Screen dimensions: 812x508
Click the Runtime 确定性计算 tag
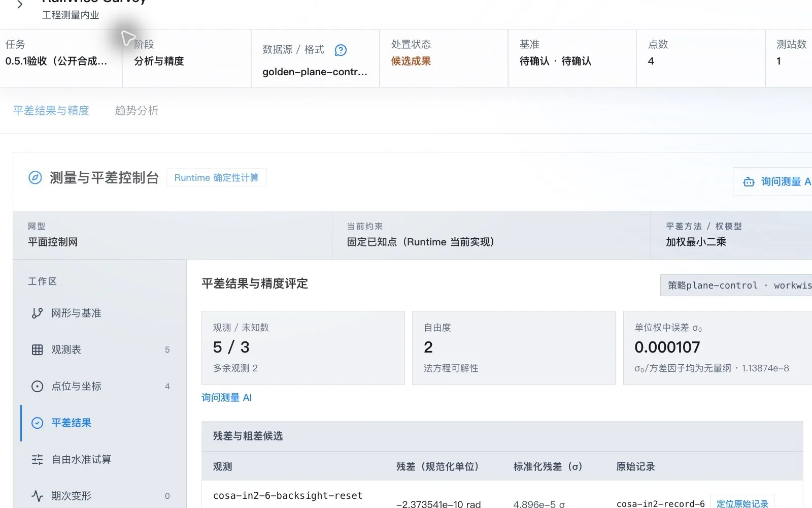click(217, 178)
